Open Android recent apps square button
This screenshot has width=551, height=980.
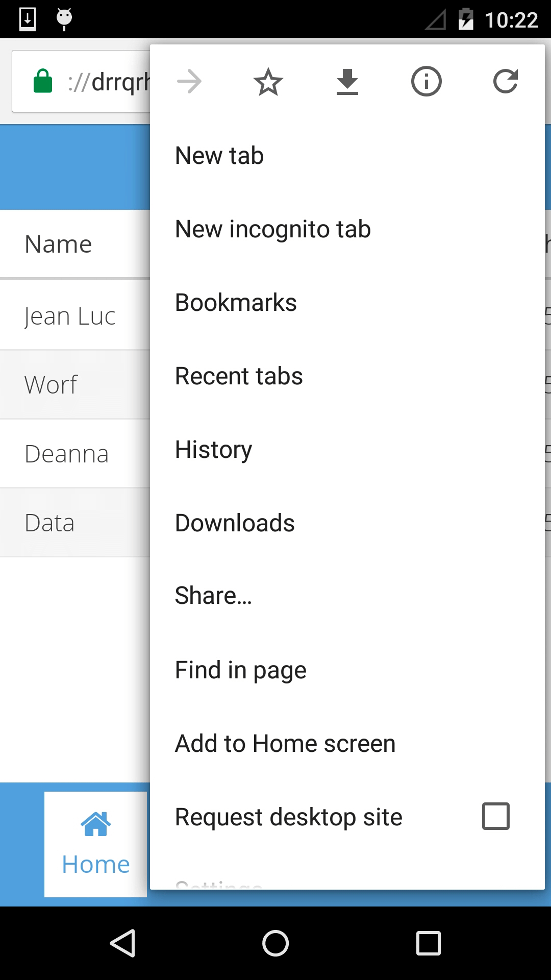[429, 943]
